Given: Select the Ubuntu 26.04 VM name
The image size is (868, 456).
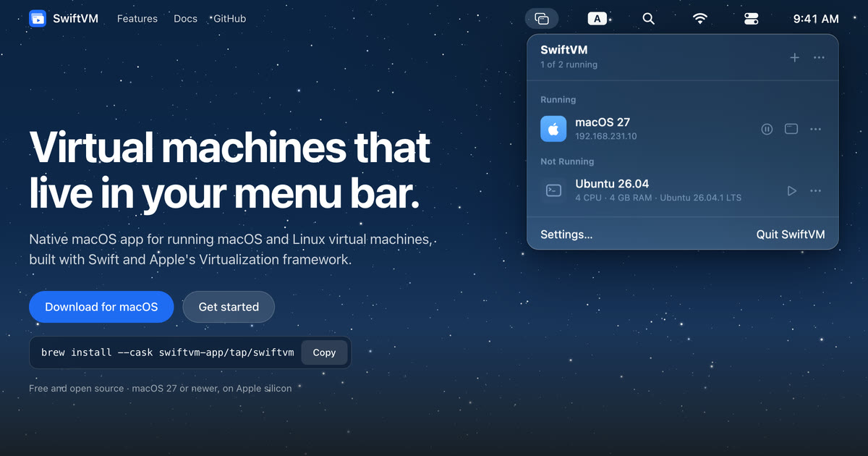Looking at the screenshot, I should pos(612,184).
